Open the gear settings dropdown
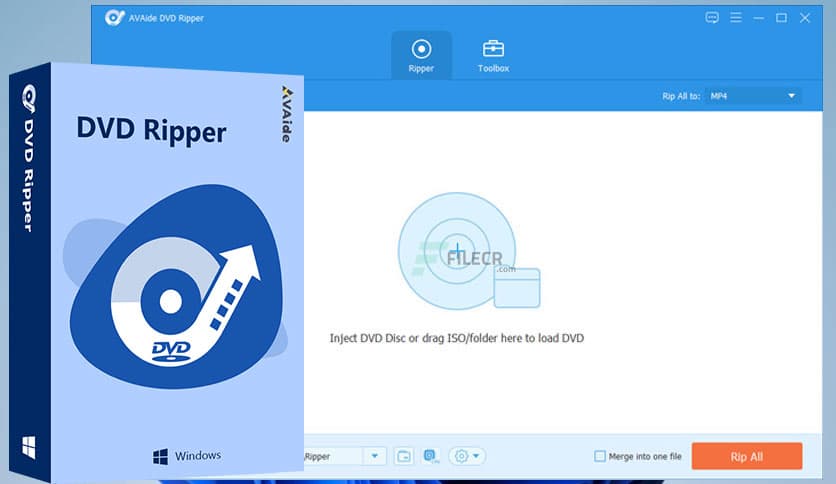Viewport: 836px width, 484px height. click(467, 456)
